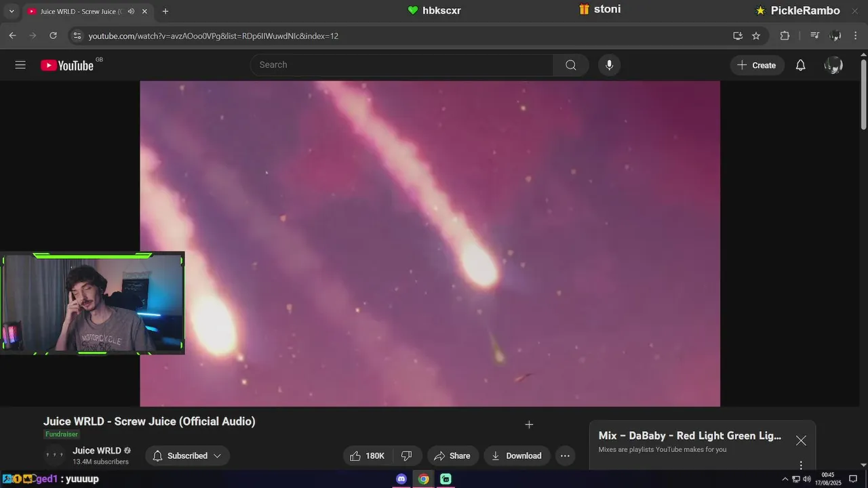Open a new browser tab
Image resolution: width=868 pixels, height=488 pixels.
tap(165, 12)
